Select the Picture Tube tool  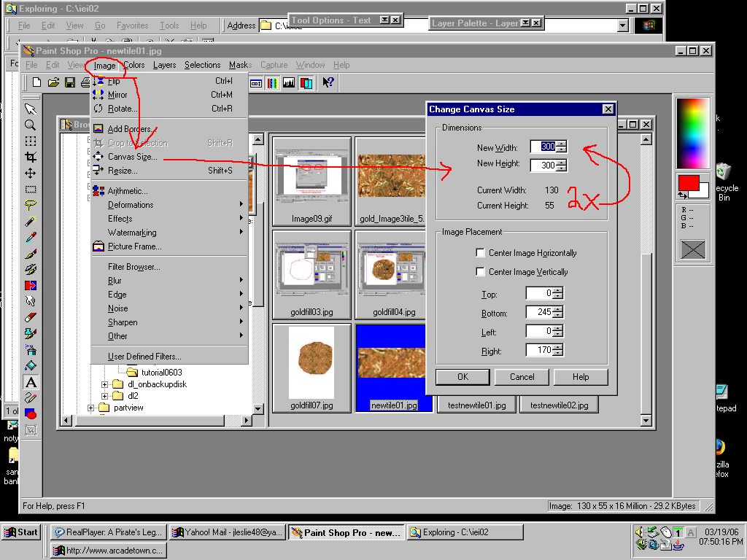[x=31, y=334]
